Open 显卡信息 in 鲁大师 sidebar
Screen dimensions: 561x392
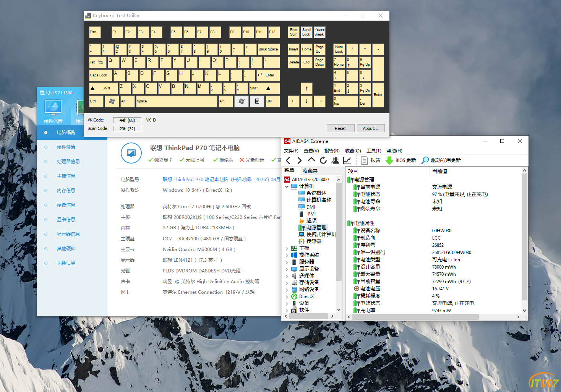66,220
